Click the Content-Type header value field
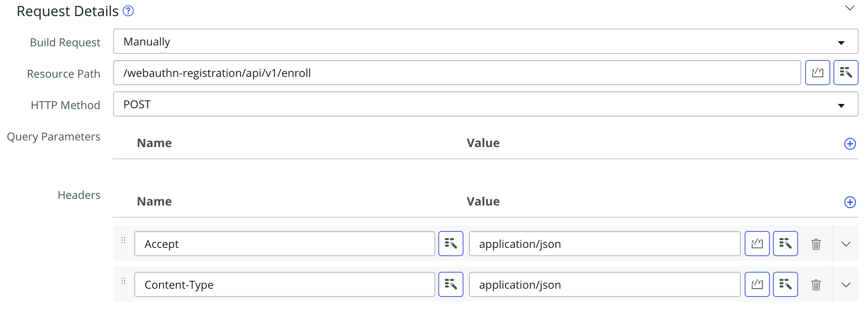 click(604, 284)
